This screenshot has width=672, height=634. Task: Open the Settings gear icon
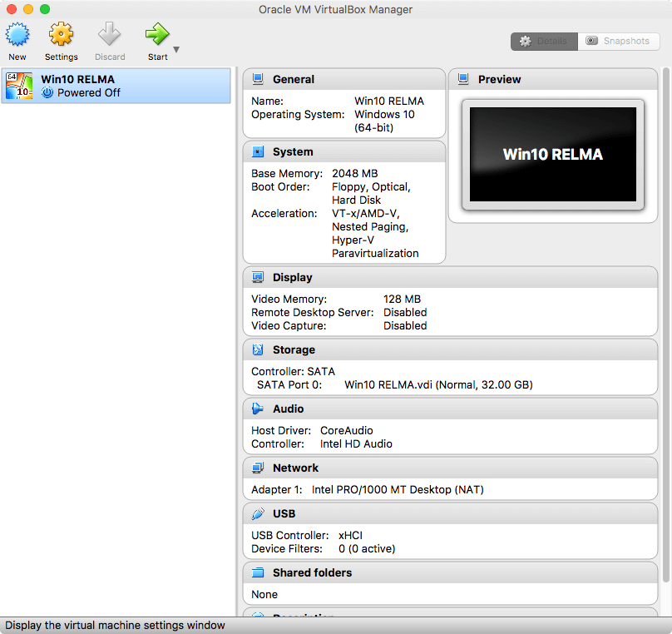(x=61, y=34)
